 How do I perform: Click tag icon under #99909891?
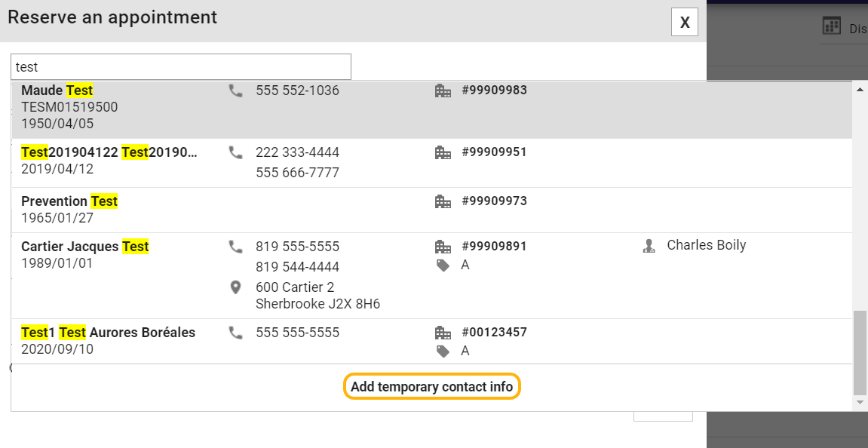click(x=443, y=265)
